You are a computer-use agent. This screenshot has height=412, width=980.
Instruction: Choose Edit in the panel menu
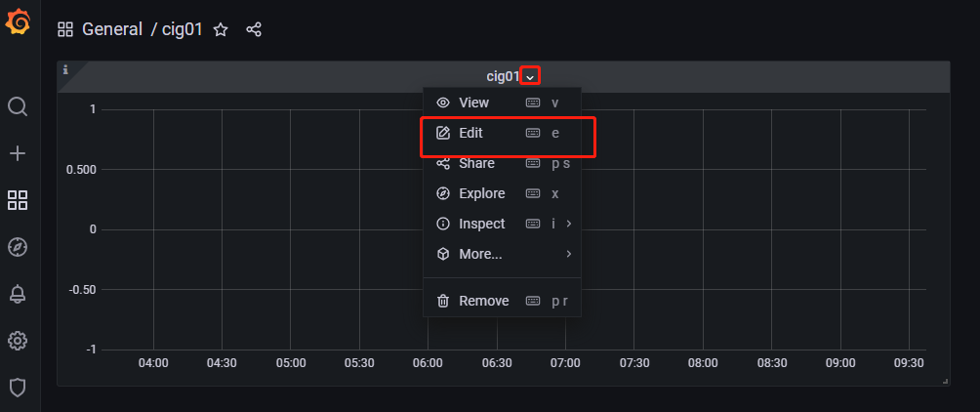pyautogui.click(x=470, y=133)
